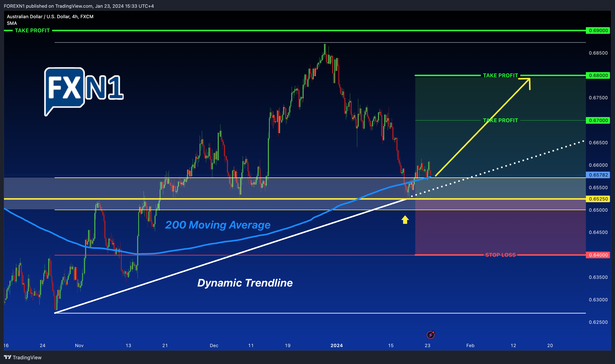
Task: Click the Dynamic Trendline annotation
Action: pyautogui.click(x=245, y=283)
